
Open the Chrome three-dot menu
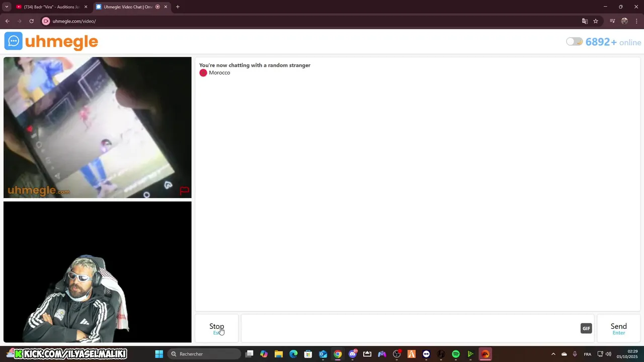637,21
